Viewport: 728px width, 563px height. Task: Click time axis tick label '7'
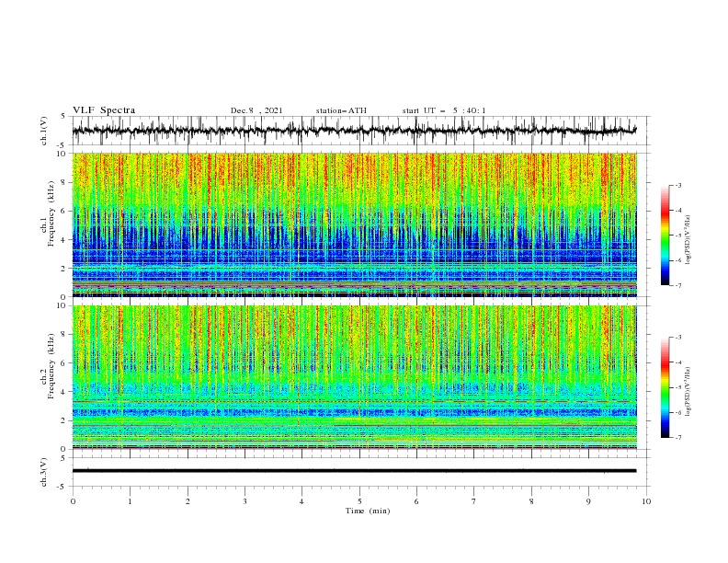(x=474, y=501)
